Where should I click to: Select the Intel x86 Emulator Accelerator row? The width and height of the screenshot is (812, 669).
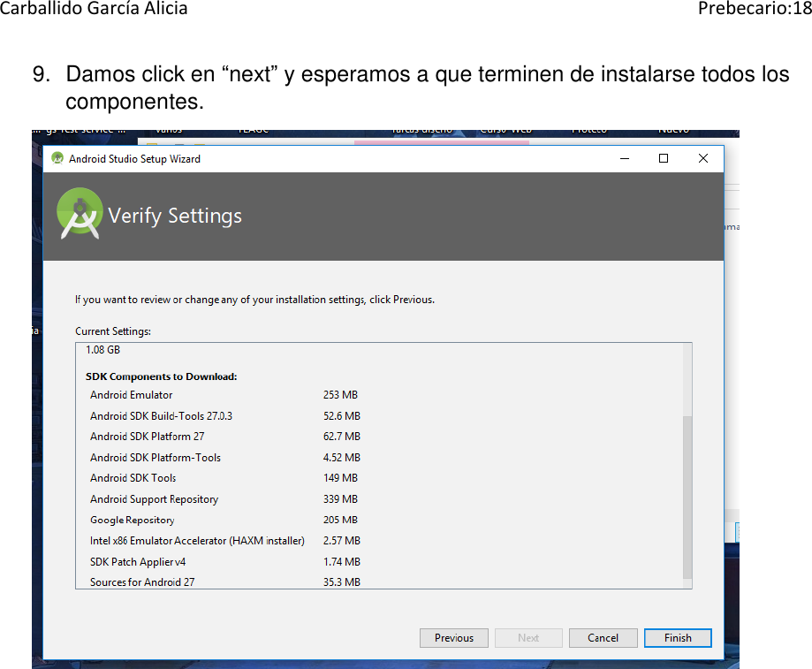click(x=224, y=541)
